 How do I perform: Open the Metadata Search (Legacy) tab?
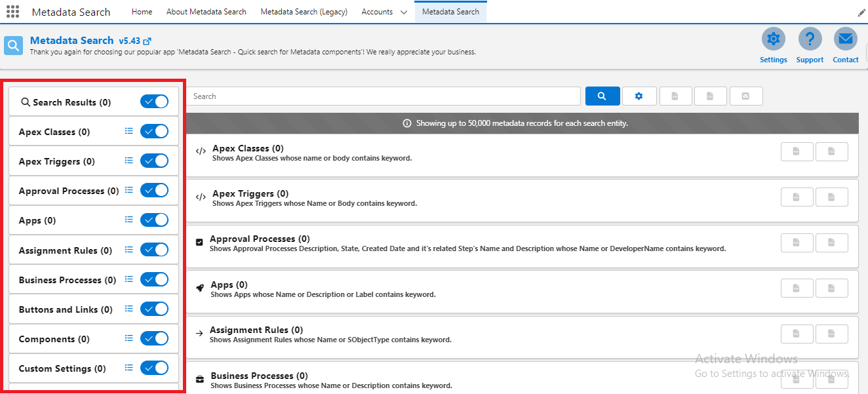tap(304, 12)
